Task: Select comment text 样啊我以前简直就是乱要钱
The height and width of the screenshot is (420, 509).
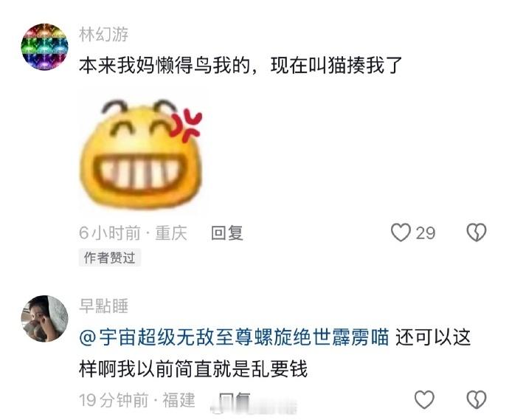Action: pyautogui.click(x=193, y=369)
